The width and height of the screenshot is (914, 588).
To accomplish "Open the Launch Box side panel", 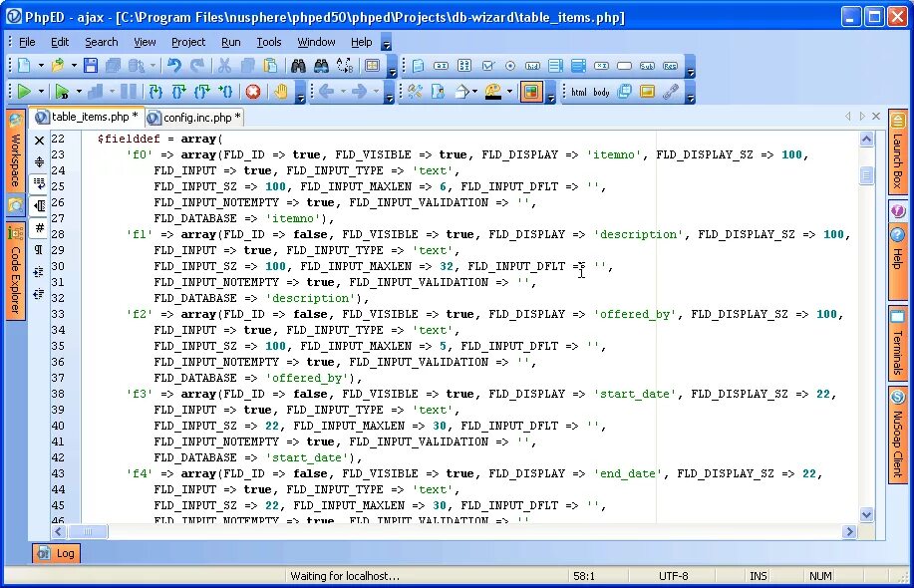I will (898, 151).
